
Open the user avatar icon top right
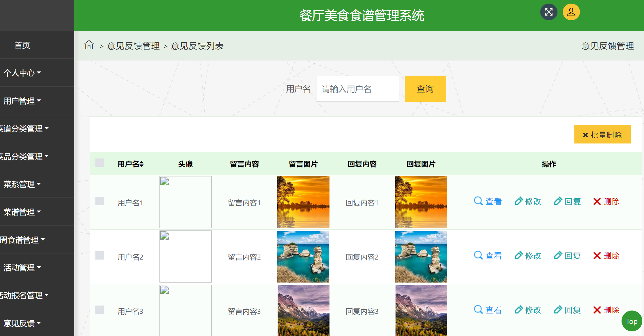pos(571,12)
